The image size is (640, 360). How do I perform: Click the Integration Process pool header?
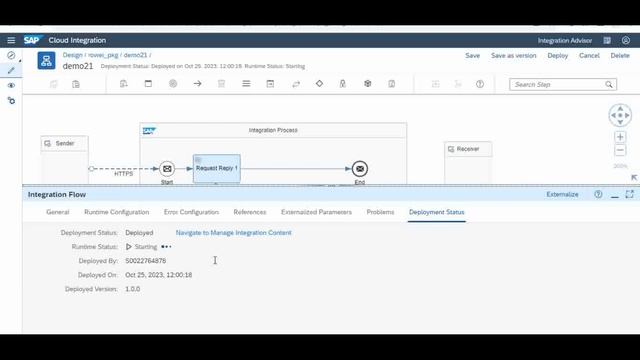click(273, 130)
